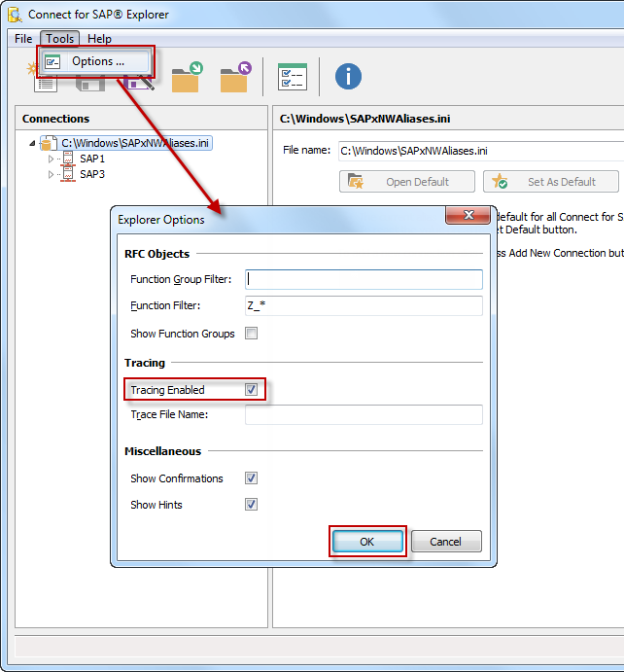Cancel the Explorer Options dialog
This screenshot has height=672, width=624.
[446, 542]
